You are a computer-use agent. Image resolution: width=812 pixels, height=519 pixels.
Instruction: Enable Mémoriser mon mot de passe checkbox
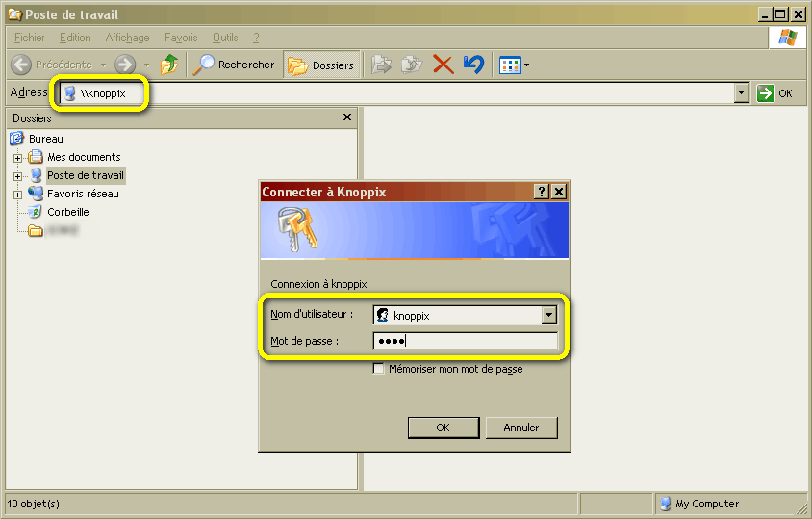pos(378,369)
